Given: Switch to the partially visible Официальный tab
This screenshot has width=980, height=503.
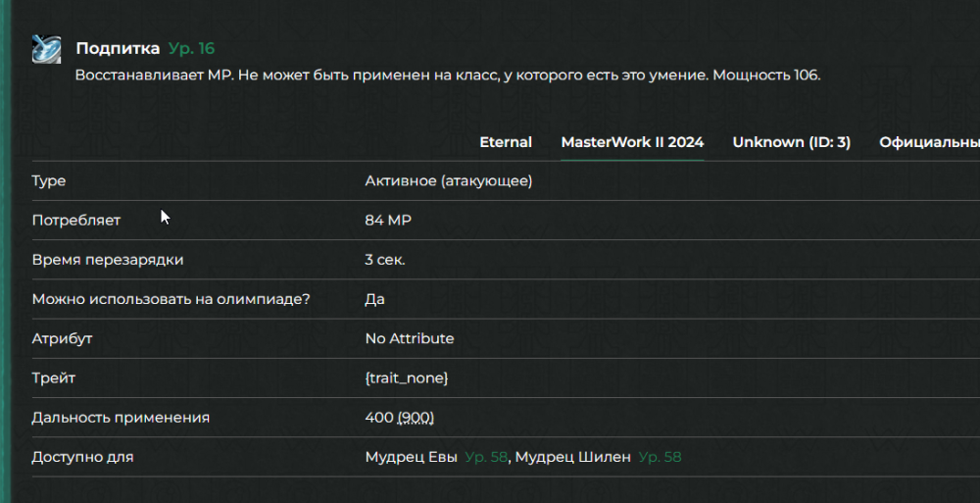Looking at the screenshot, I should [928, 142].
